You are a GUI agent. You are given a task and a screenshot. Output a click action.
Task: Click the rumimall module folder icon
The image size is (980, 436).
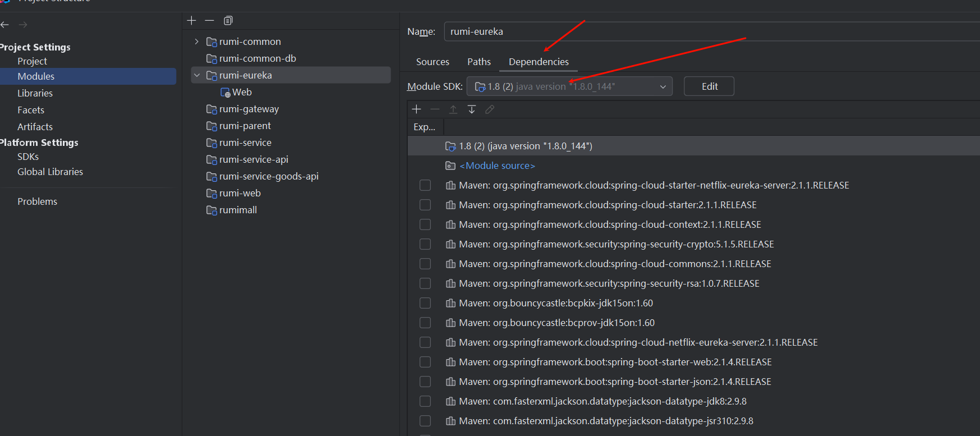pyautogui.click(x=211, y=210)
